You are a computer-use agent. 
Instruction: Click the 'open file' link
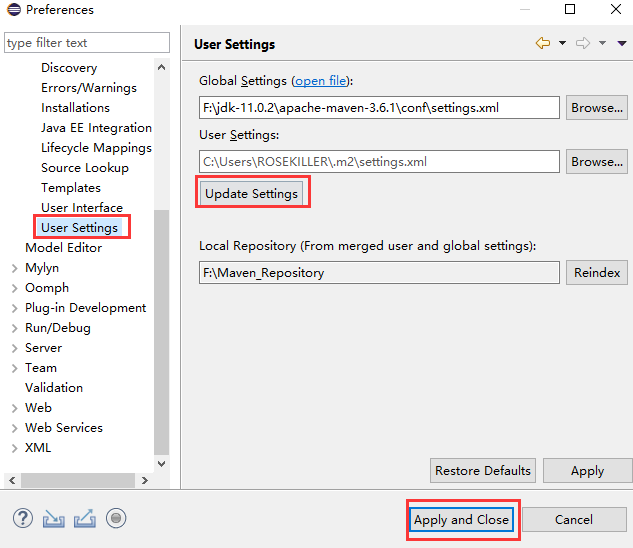(x=321, y=81)
